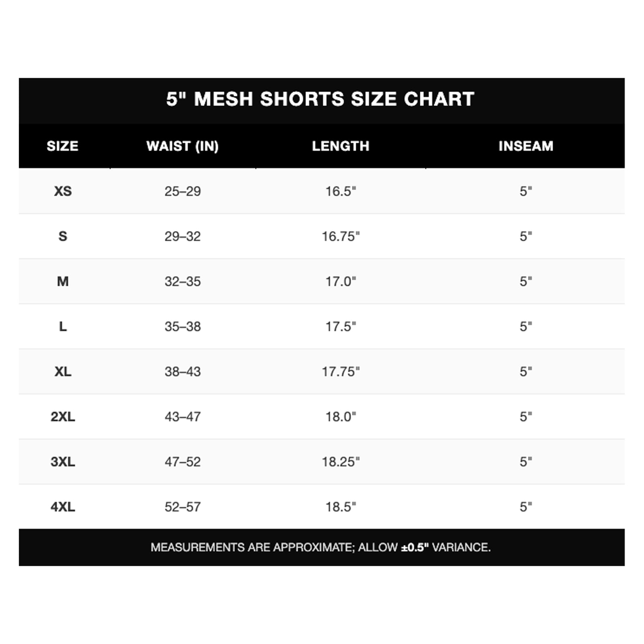Click the LENGTH column header
Image resolution: width=644 pixels, height=644 pixels.
click(x=341, y=146)
